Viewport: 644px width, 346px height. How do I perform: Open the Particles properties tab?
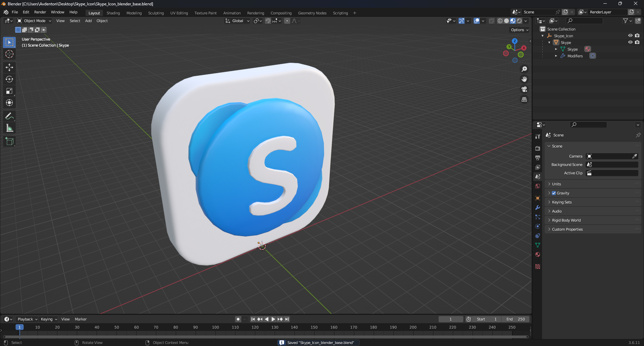[x=538, y=217]
